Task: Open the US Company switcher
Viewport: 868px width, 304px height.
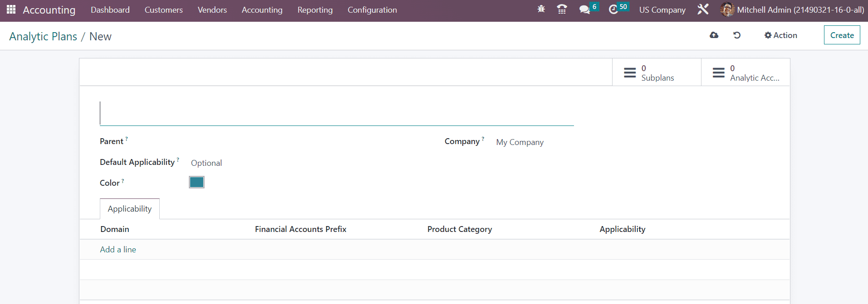Action: tap(662, 10)
